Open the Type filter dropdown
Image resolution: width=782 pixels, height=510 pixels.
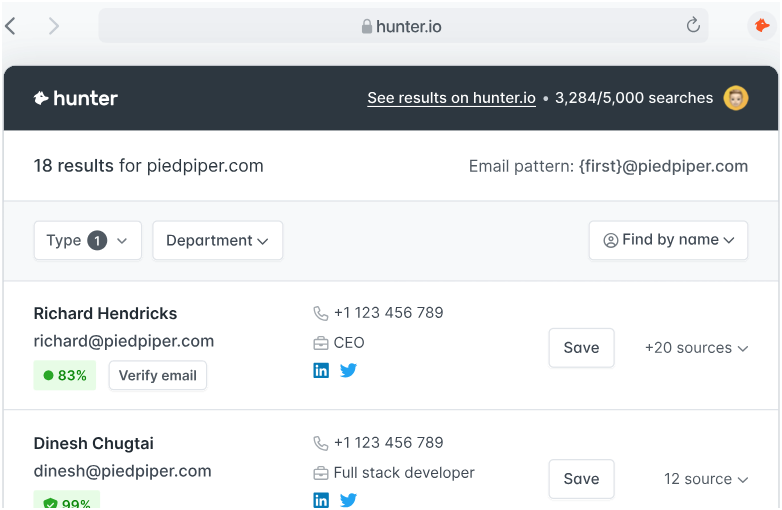click(x=88, y=240)
